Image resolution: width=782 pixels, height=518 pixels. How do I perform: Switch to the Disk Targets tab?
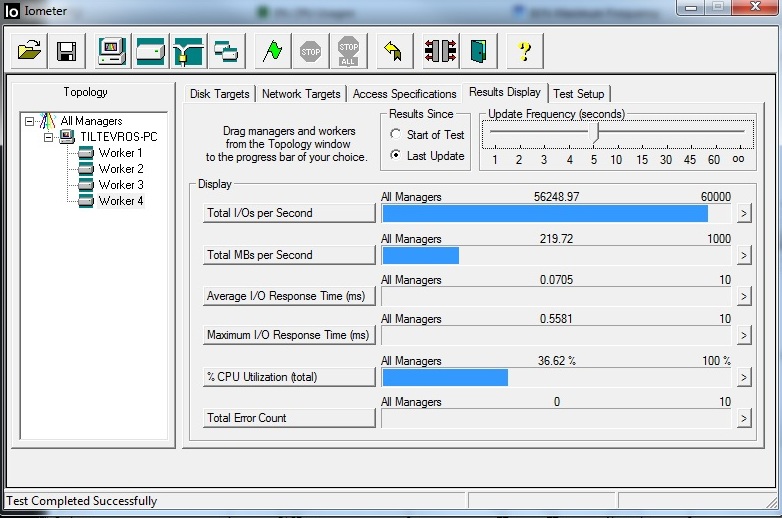[219, 94]
